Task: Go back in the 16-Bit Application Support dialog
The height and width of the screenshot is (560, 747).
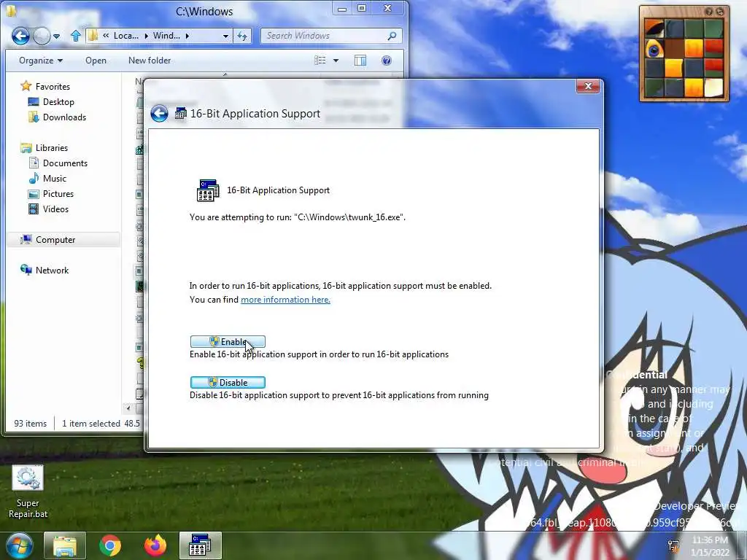Action: tap(159, 113)
